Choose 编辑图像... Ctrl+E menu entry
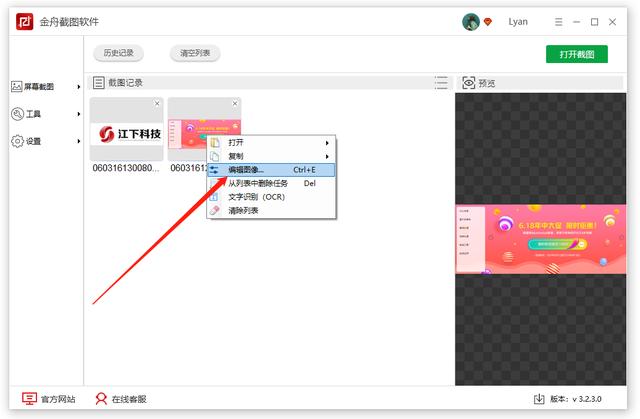This screenshot has height=419, width=640. pos(271,170)
